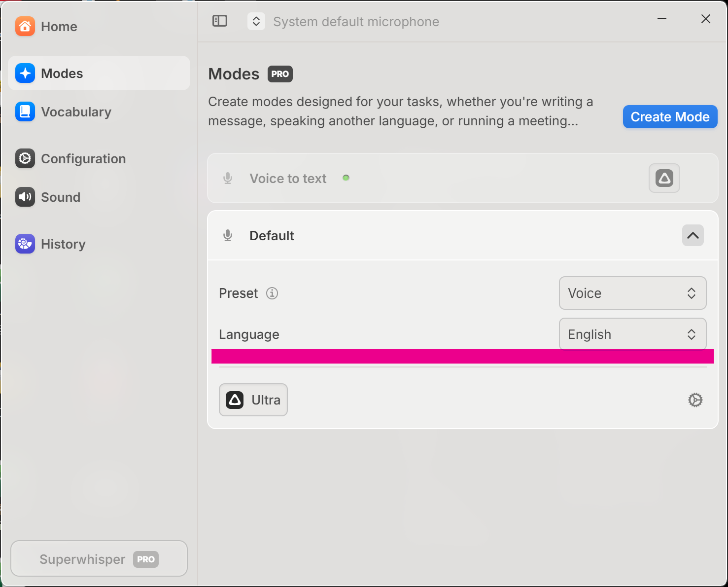Open Default mode settings gear
Image resolution: width=728 pixels, height=587 pixels.
[x=695, y=400]
